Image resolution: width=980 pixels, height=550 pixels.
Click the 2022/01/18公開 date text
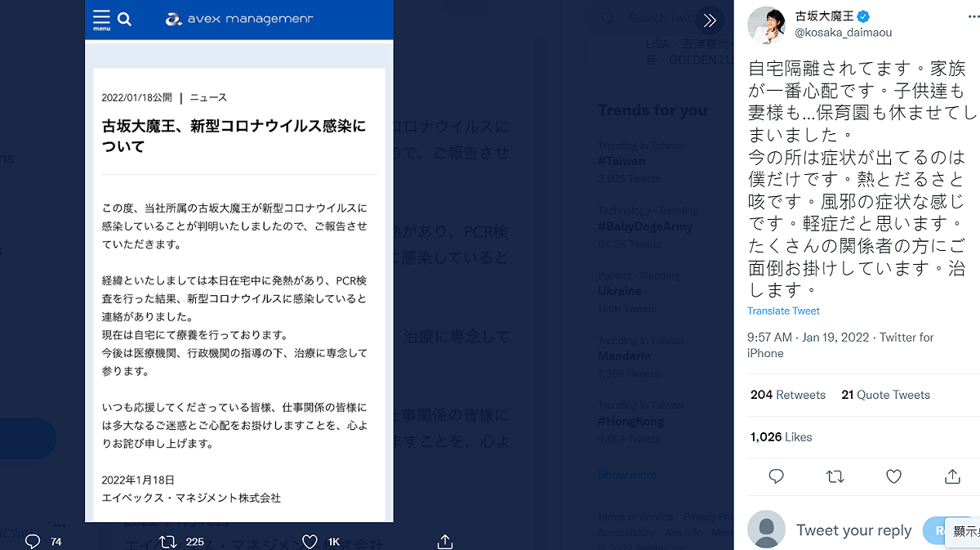pyautogui.click(x=136, y=97)
